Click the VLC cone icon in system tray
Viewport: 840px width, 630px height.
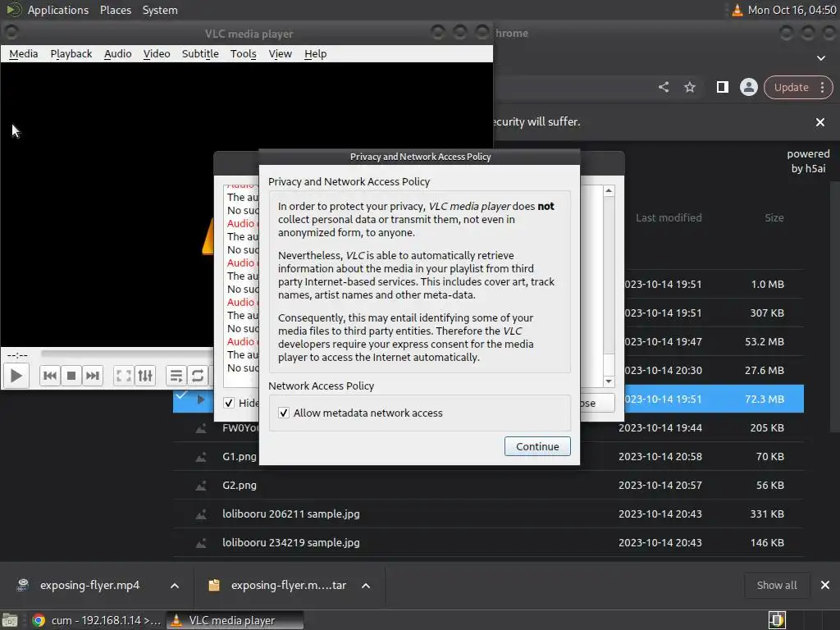click(737, 10)
